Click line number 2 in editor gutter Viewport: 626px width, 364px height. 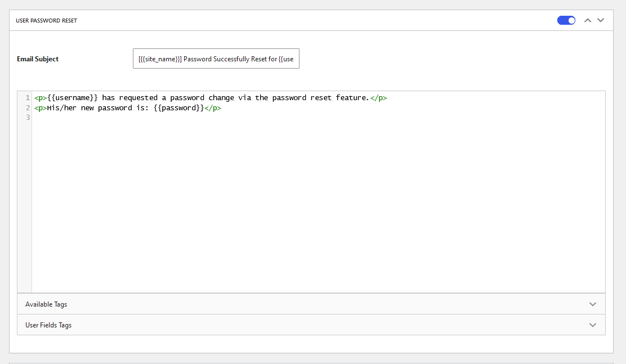point(27,108)
